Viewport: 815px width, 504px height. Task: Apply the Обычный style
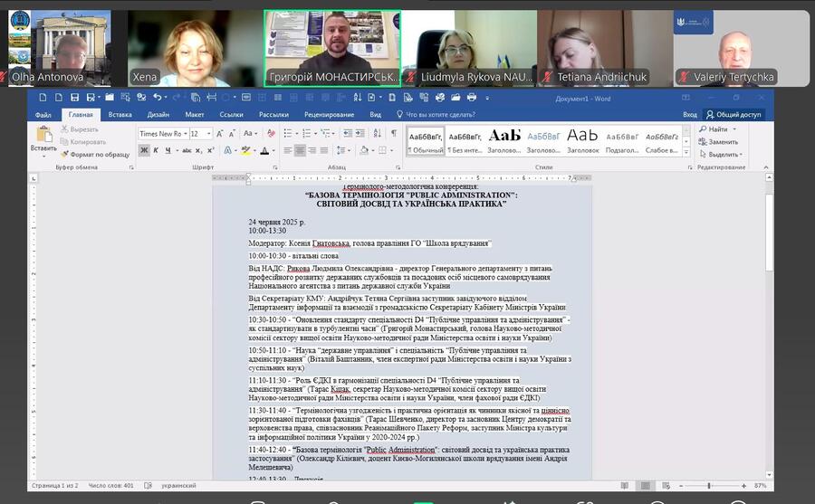pos(426,141)
